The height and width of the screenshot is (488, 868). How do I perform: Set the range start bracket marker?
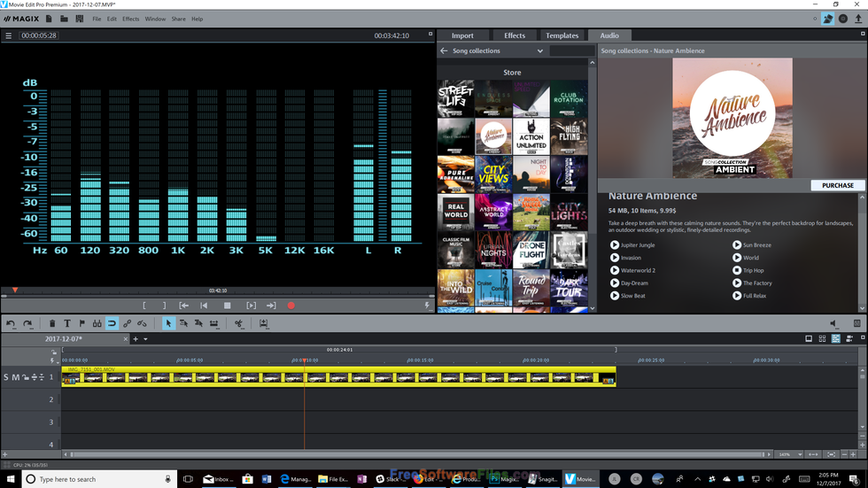(x=144, y=306)
